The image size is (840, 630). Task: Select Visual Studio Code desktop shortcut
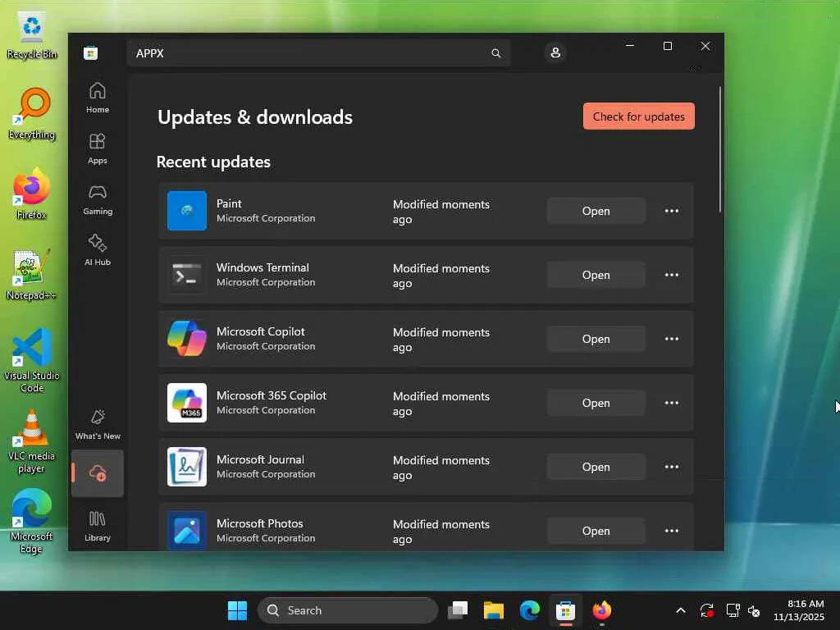pyautogui.click(x=32, y=361)
